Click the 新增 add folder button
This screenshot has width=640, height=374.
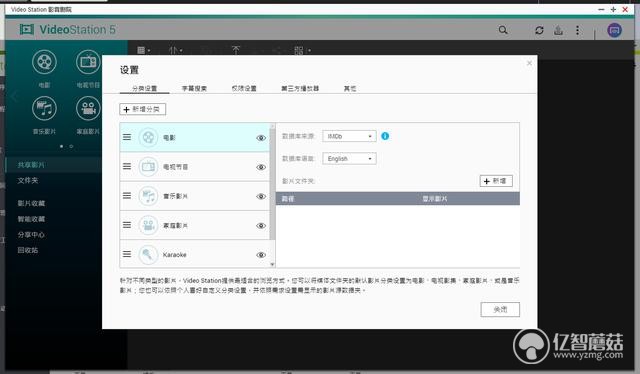coord(496,181)
